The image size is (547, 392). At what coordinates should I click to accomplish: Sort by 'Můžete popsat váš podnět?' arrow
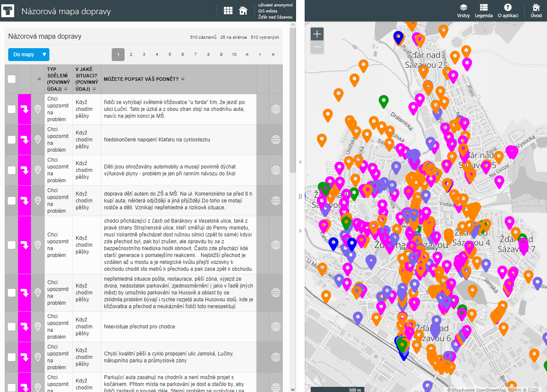pyautogui.click(x=183, y=79)
